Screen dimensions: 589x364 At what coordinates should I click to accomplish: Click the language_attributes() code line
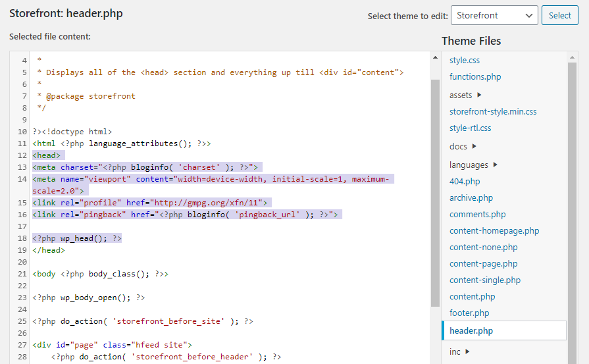pos(121,143)
